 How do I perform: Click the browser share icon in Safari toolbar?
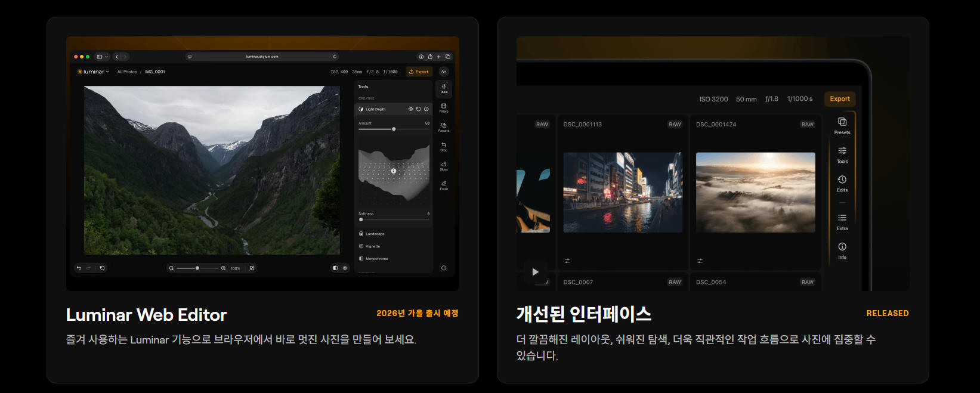point(430,57)
